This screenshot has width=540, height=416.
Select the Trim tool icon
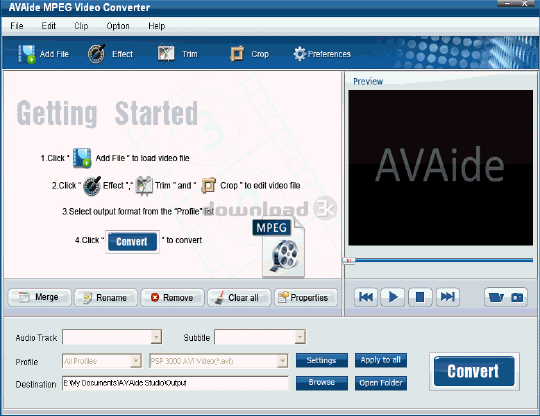[x=166, y=54]
